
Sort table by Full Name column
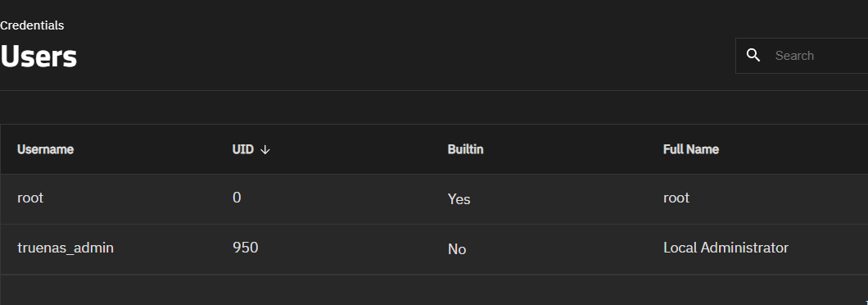pyautogui.click(x=691, y=149)
